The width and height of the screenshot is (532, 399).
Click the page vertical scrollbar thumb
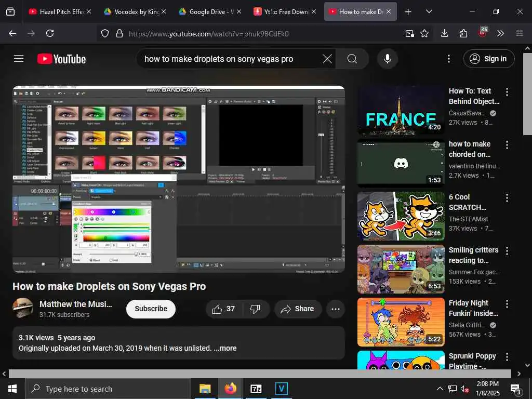[x=527, y=94]
